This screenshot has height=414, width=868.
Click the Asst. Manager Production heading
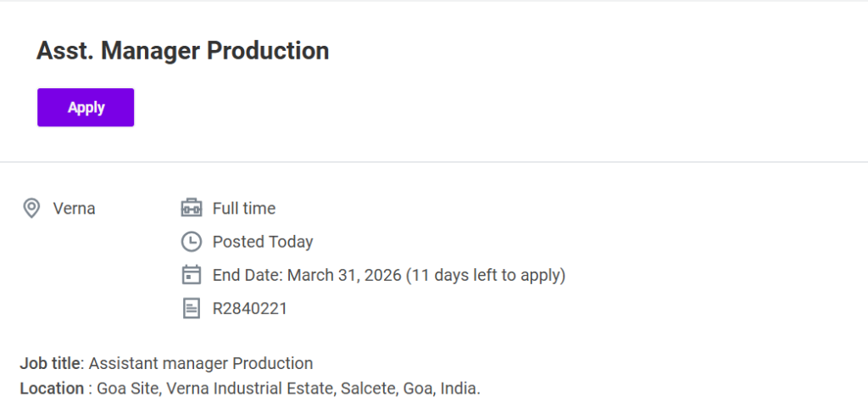click(182, 51)
